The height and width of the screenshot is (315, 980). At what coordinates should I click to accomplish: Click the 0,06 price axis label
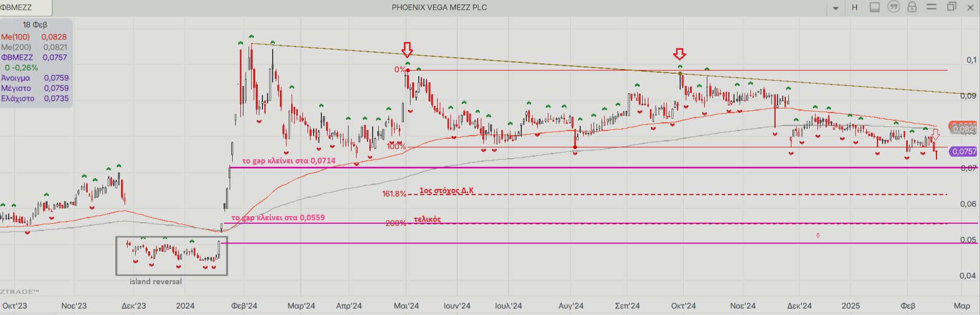point(968,204)
